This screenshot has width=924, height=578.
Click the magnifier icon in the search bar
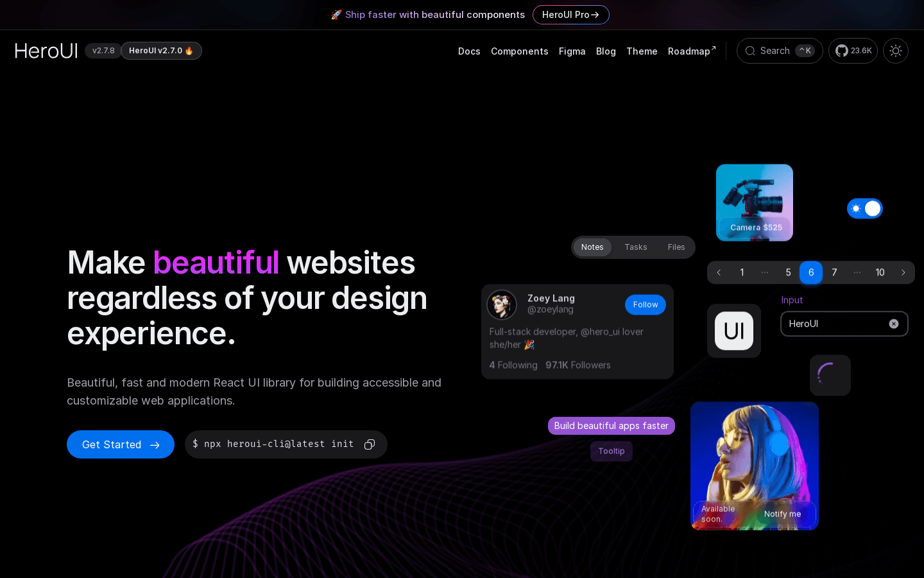tap(750, 51)
